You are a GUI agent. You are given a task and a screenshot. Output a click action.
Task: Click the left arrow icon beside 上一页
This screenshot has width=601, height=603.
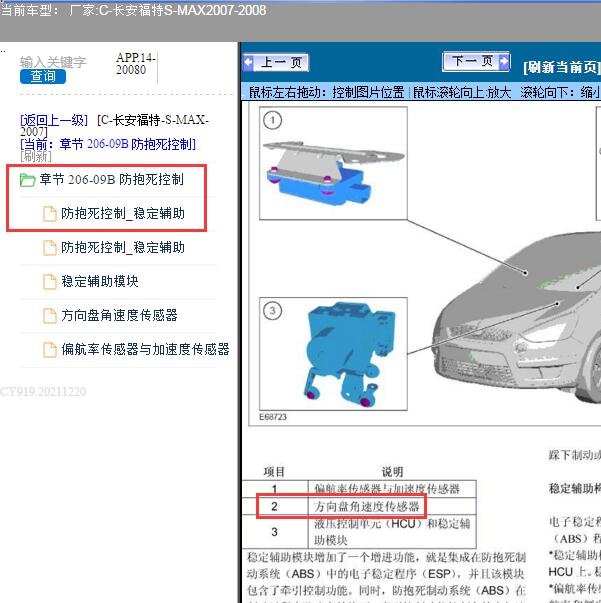[249, 62]
